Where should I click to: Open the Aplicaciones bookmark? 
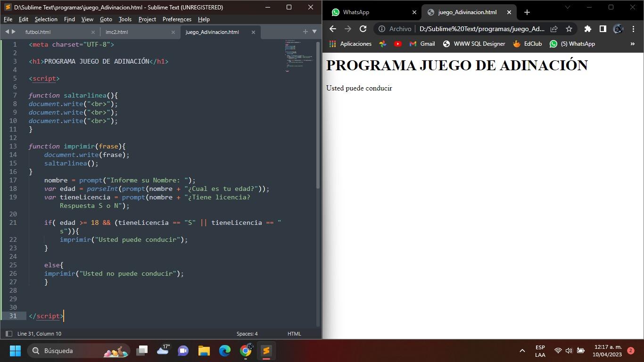point(351,44)
